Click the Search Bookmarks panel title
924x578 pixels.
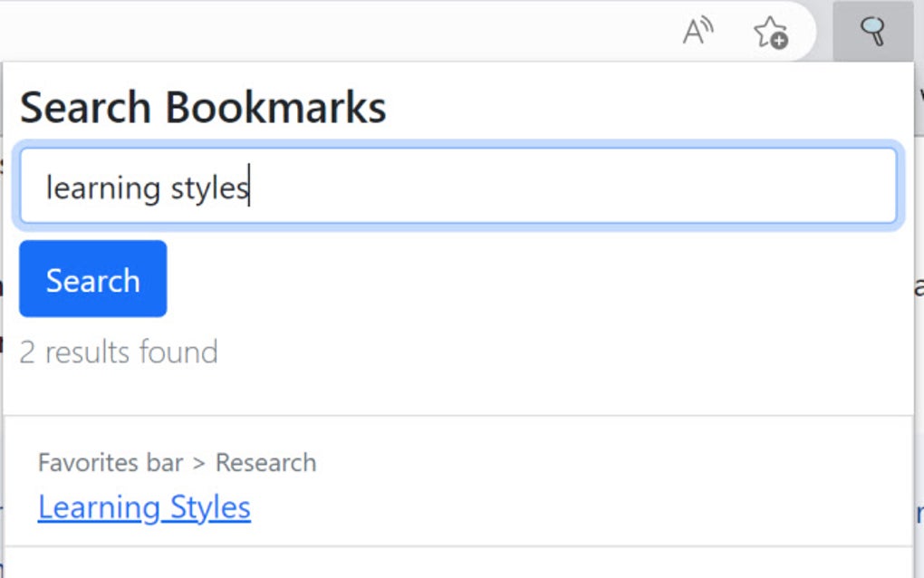(x=202, y=106)
